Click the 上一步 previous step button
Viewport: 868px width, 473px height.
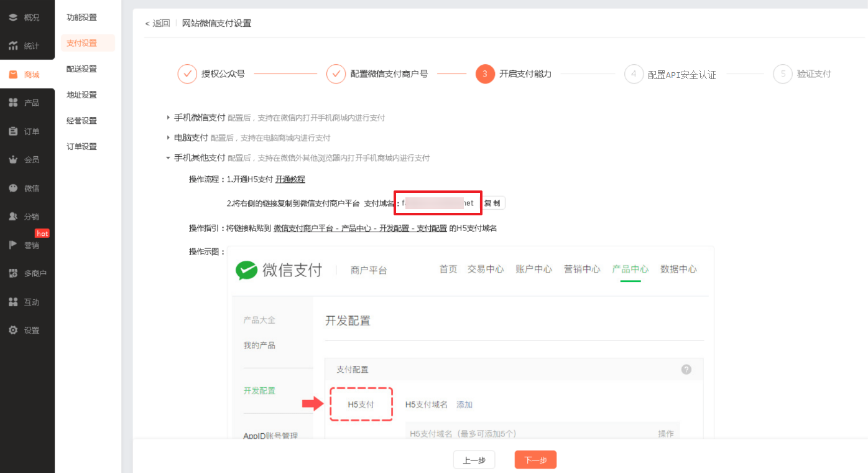474,460
